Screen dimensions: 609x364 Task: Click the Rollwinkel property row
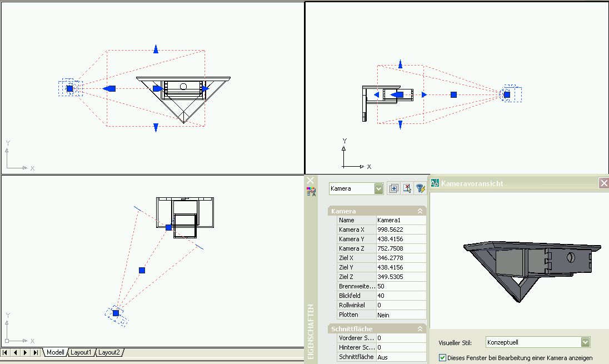(382, 305)
